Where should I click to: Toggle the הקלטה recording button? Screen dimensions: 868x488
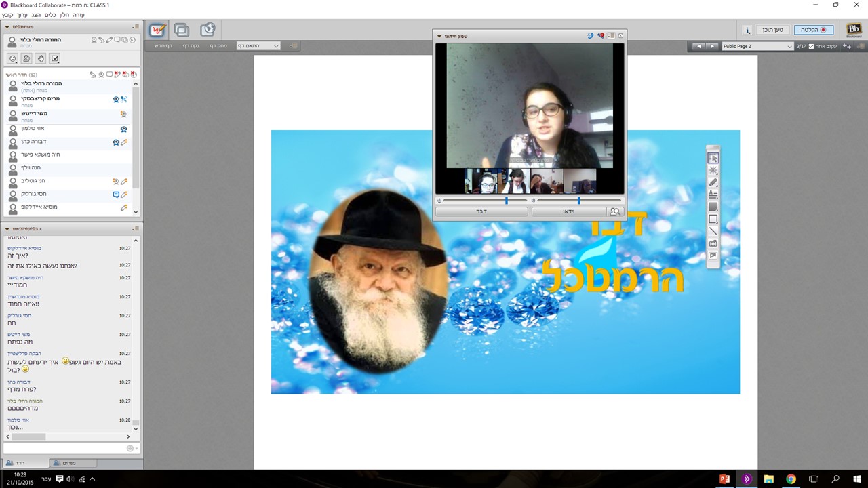click(814, 30)
